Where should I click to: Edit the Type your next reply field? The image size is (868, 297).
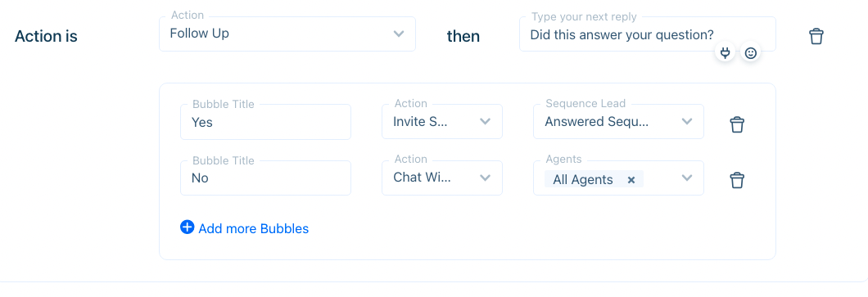(647, 34)
